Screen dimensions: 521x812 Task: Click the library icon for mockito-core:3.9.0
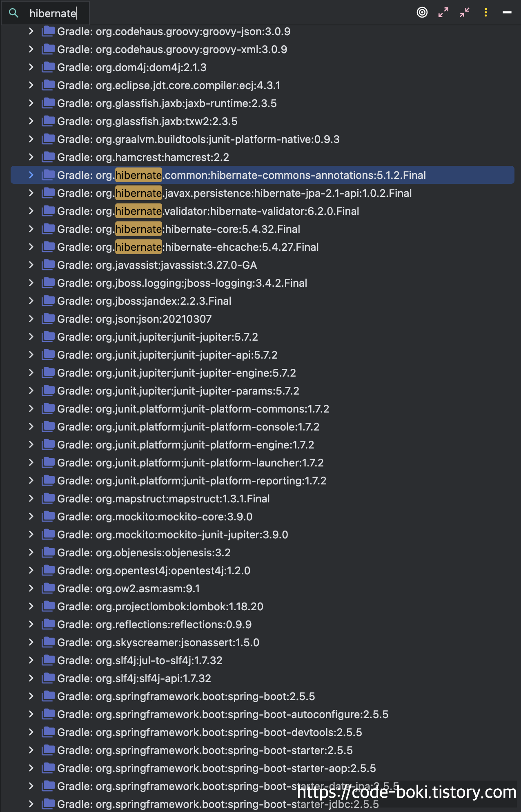click(x=48, y=516)
